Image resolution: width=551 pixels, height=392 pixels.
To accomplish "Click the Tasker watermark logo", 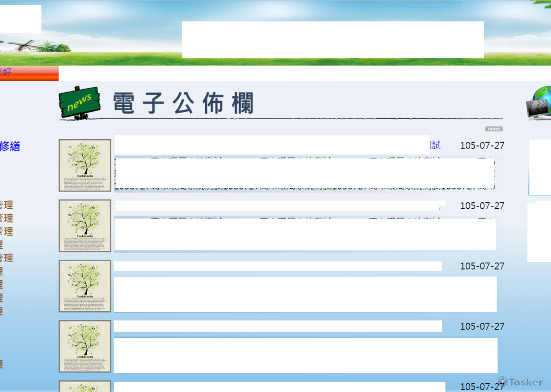I will (x=520, y=382).
